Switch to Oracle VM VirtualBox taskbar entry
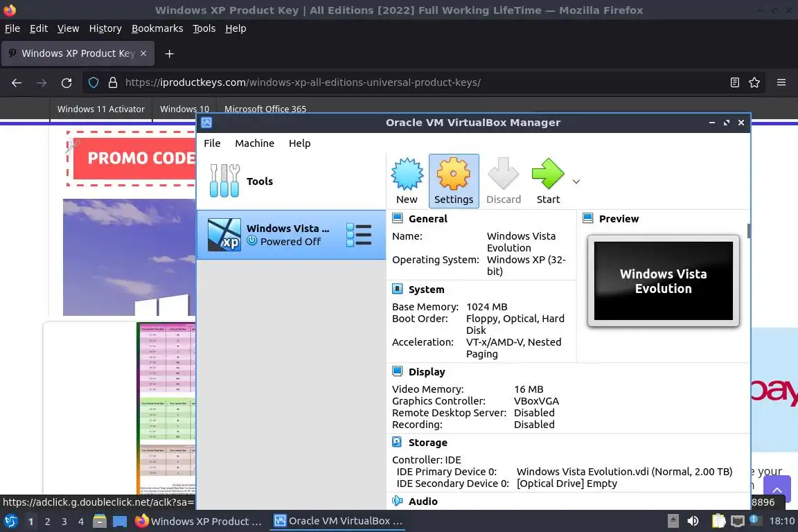Screen dimensions: 798x532 click(x=338, y=522)
